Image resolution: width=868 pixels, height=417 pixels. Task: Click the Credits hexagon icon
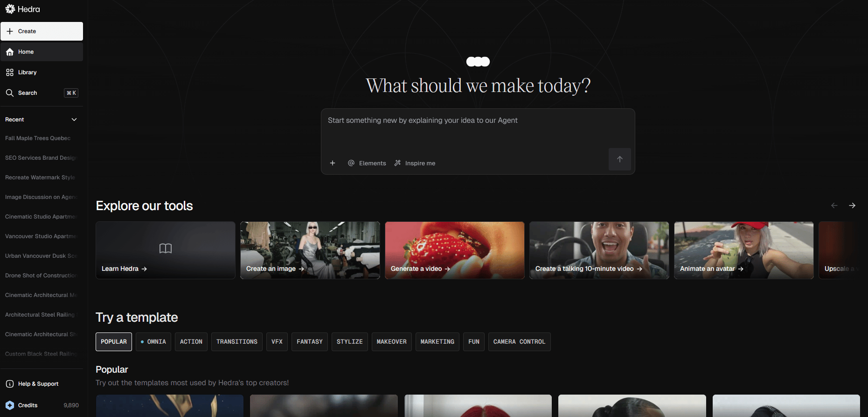tap(10, 405)
